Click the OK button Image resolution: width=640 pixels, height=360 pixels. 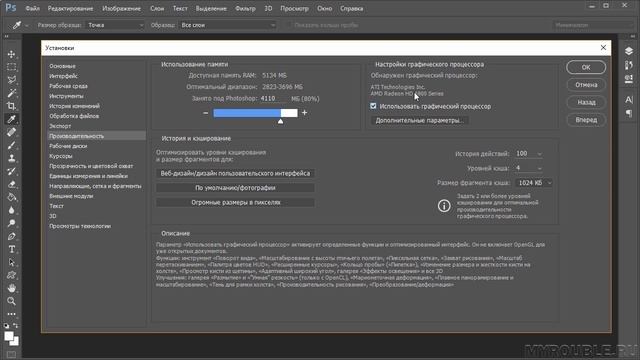click(586, 67)
